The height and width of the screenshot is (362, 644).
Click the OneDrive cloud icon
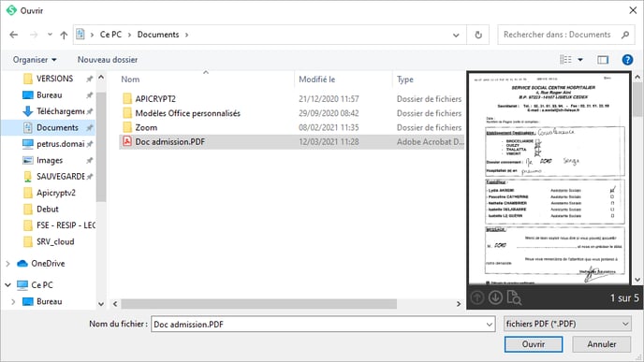(22, 264)
